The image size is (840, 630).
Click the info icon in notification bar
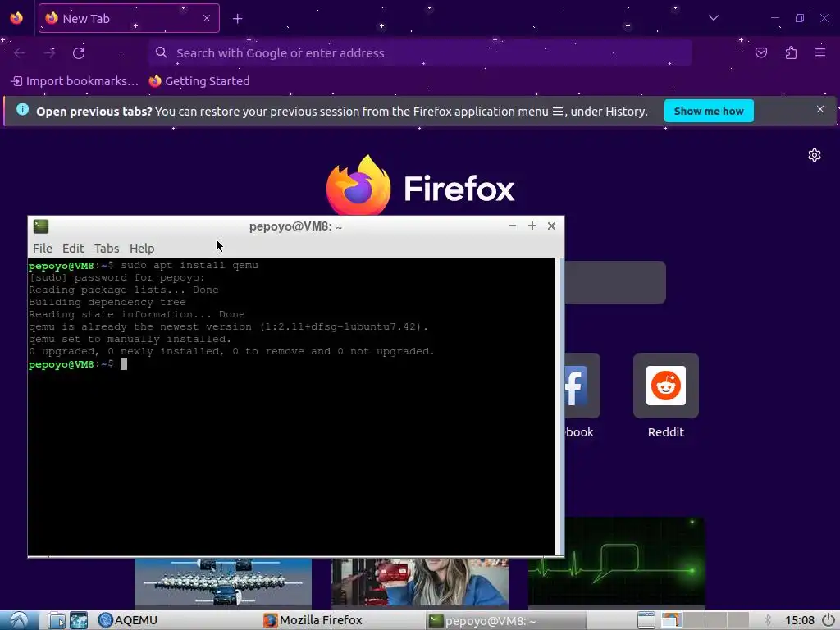click(x=22, y=109)
